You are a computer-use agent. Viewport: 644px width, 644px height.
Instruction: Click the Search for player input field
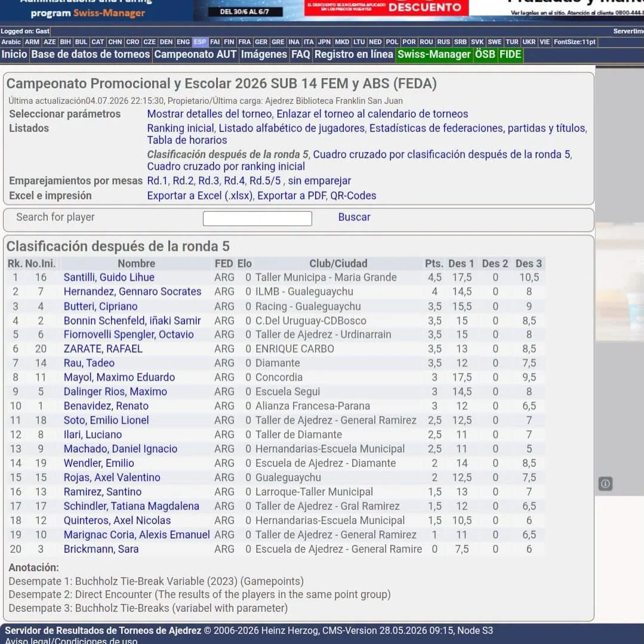coord(257,218)
